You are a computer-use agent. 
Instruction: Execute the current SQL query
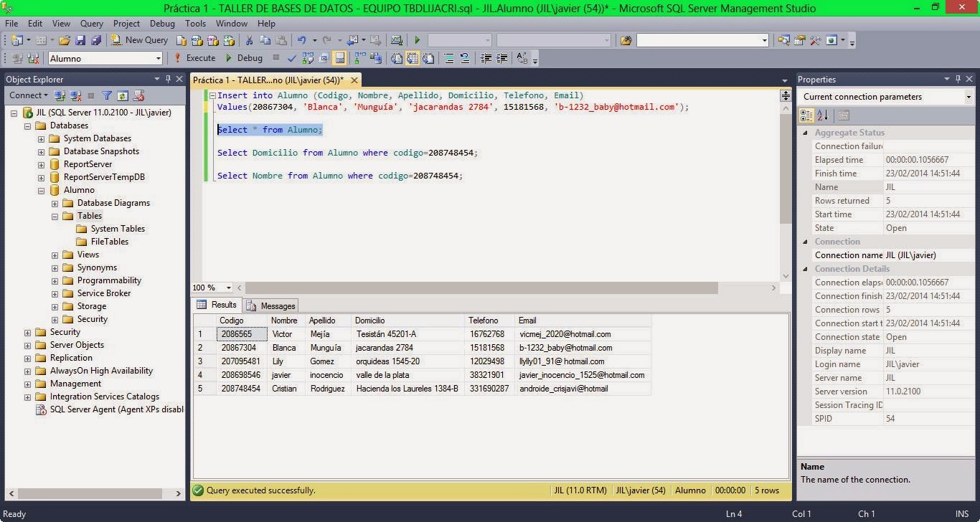(x=199, y=57)
